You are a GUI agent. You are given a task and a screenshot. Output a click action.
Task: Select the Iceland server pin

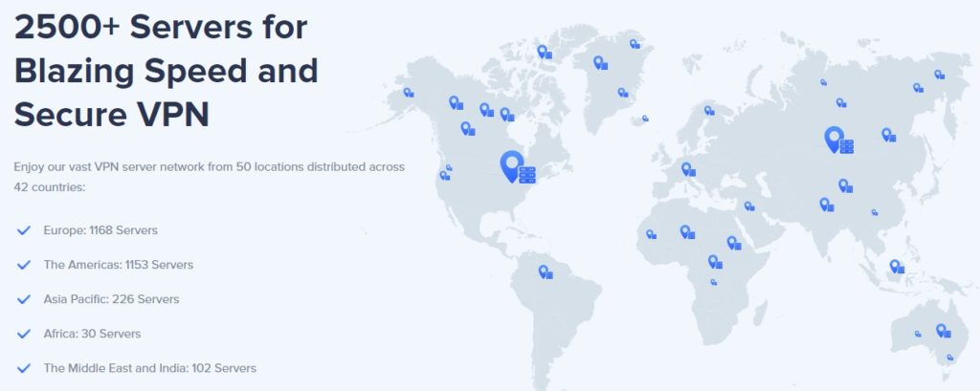point(645,118)
